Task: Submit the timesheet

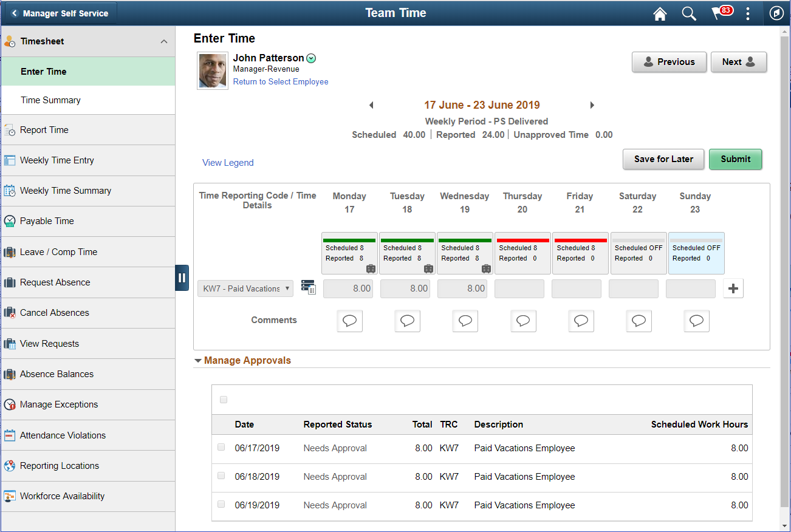Action: (x=736, y=159)
